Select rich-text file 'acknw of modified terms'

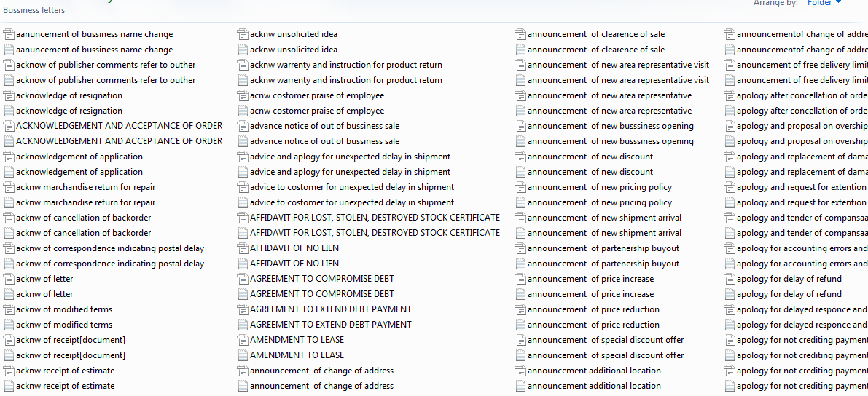pyautogui.click(x=64, y=309)
